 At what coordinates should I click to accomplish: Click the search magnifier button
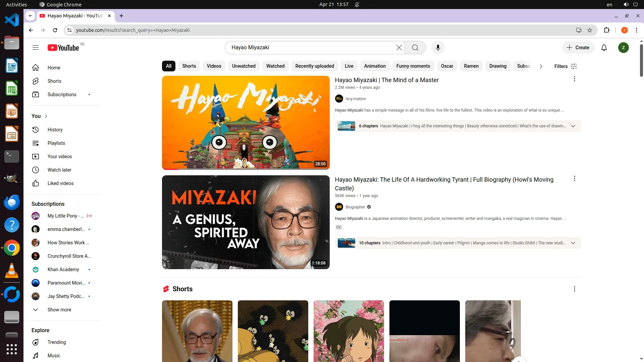(415, 48)
